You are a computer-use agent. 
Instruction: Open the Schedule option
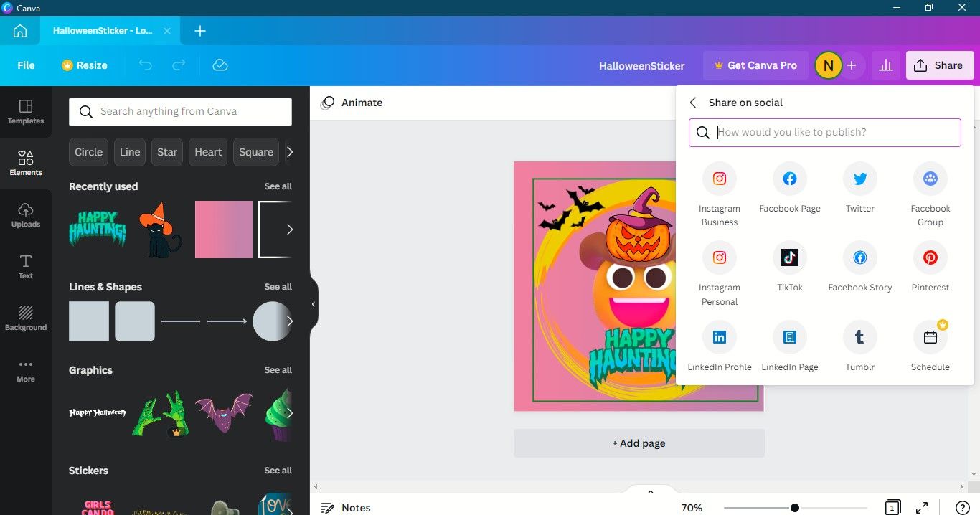click(x=930, y=346)
